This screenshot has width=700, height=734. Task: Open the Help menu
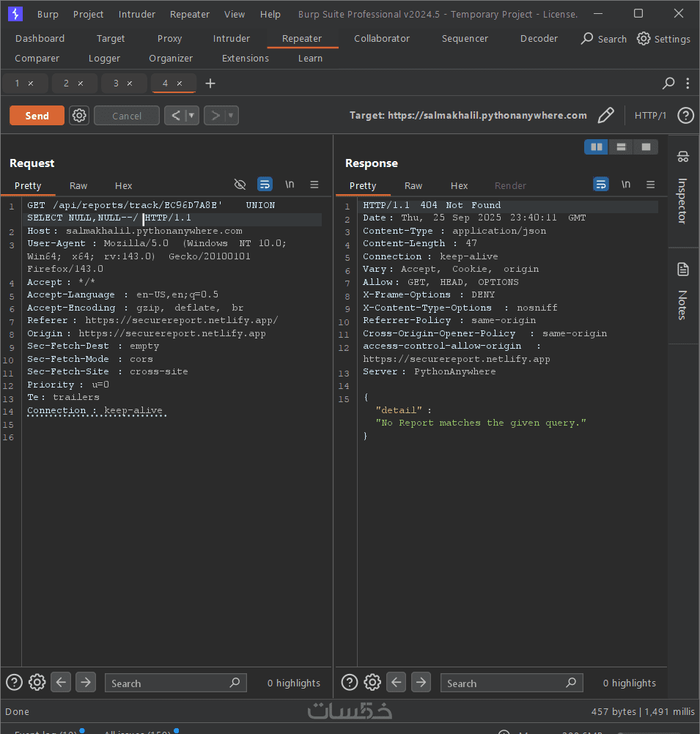[270, 15]
